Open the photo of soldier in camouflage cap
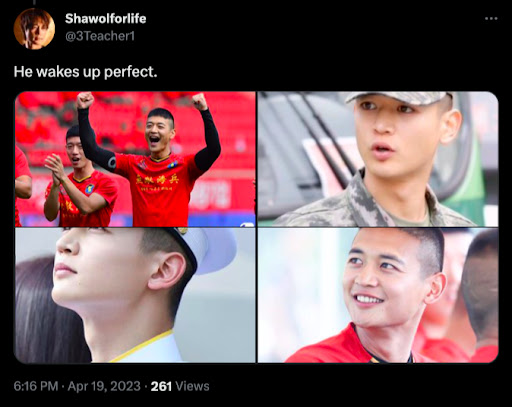The height and width of the screenshot is (407, 512). [378, 159]
